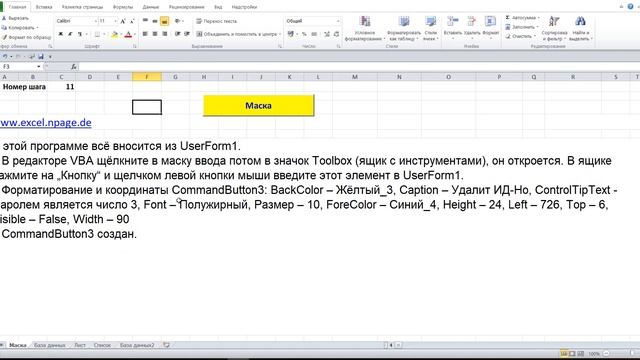Switch to the Формулы ribbon tab
The image size is (640, 360).
click(x=123, y=7)
